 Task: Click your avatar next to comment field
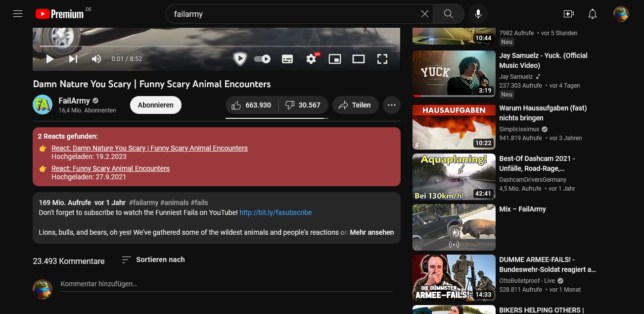[43, 289]
